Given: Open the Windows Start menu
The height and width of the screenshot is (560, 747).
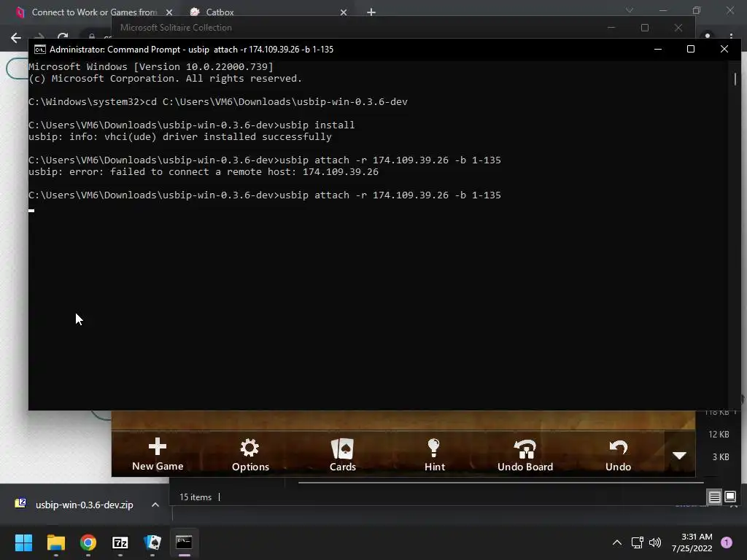Looking at the screenshot, I should [x=23, y=542].
